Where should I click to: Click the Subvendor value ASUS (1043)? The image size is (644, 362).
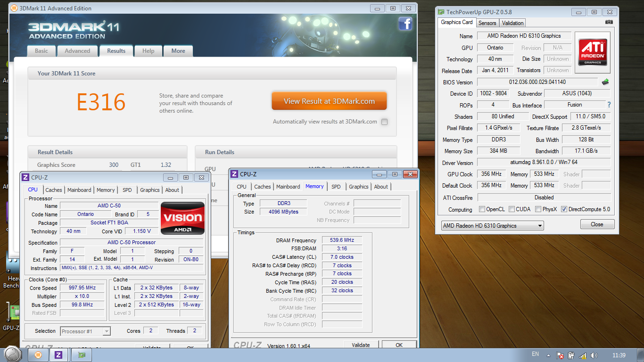click(x=577, y=93)
